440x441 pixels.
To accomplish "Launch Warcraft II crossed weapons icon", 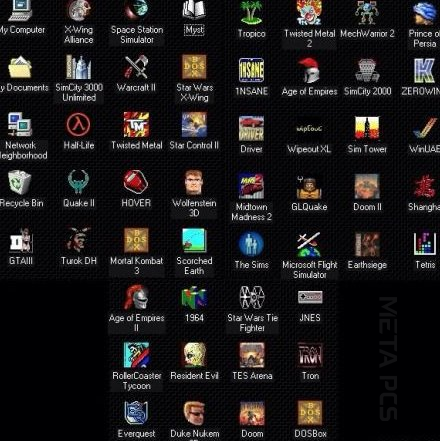I will point(136,67).
